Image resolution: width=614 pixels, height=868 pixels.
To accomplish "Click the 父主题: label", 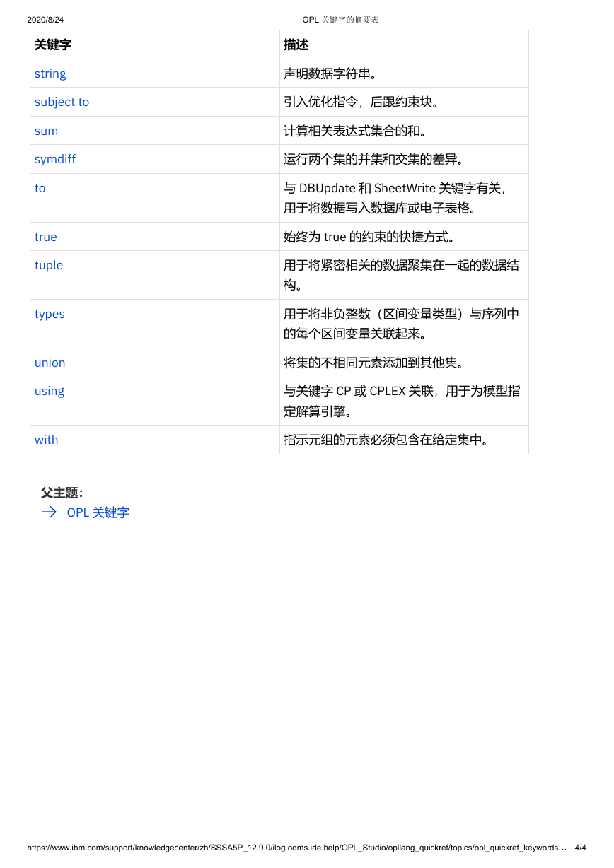I will point(62,493).
